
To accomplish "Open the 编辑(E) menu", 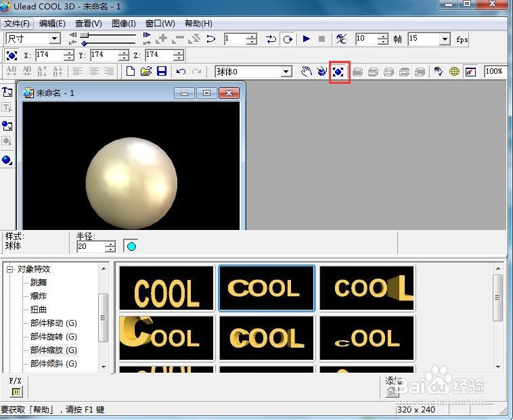I will (52, 24).
